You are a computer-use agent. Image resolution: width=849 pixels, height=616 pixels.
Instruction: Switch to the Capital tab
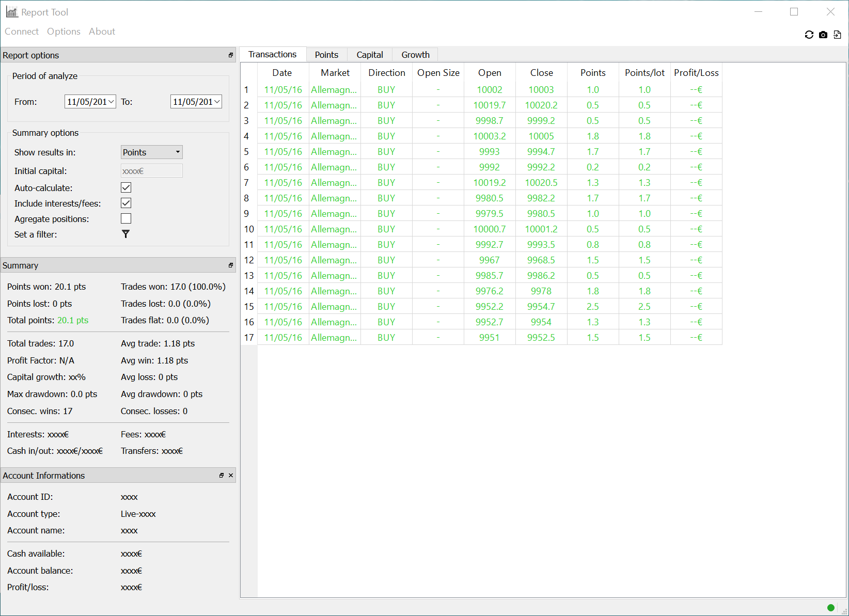click(370, 55)
